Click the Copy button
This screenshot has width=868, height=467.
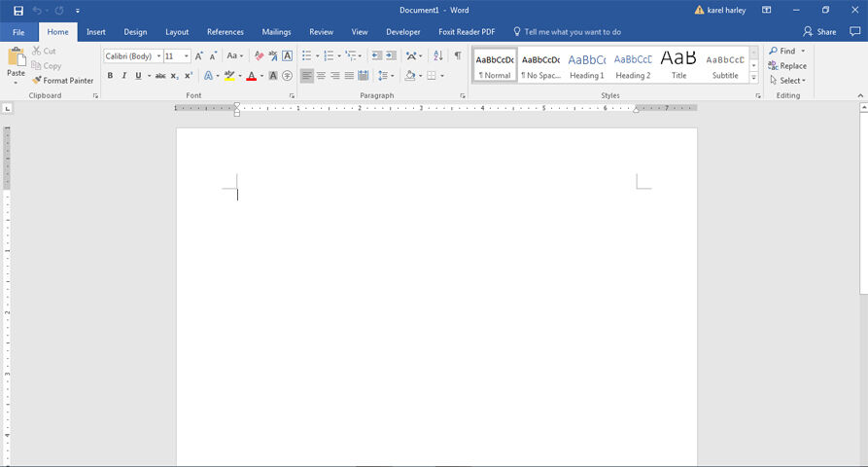[x=46, y=66]
